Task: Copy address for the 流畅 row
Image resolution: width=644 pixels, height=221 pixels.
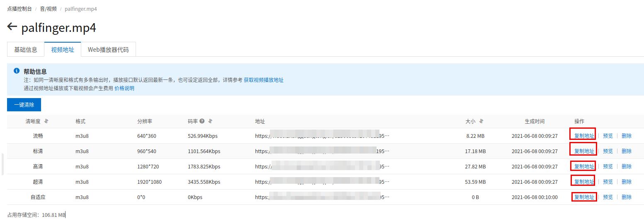Action: click(584, 136)
